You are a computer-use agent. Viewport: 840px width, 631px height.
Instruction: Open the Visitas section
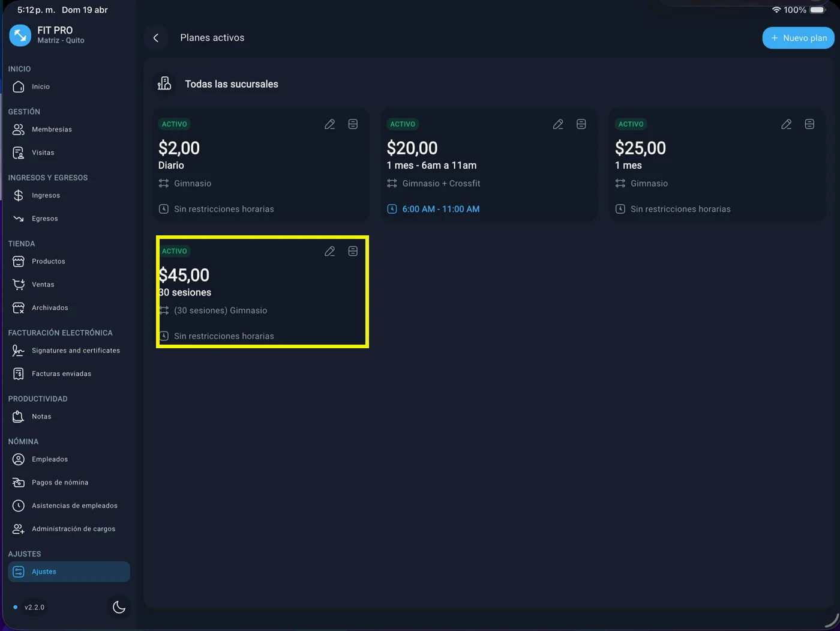coord(43,153)
